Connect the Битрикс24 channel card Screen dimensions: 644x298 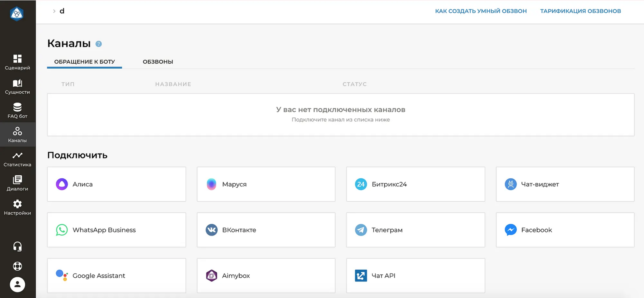(x=416, y=184)
